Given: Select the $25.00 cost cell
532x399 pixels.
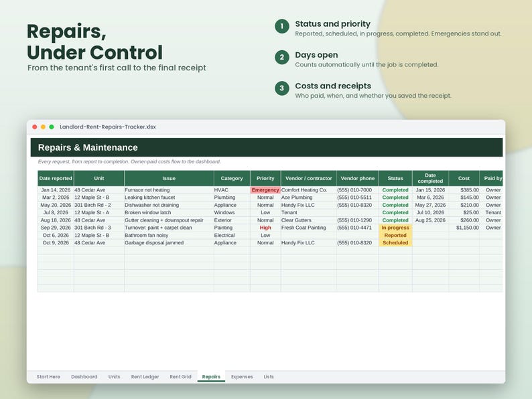Looking at the screenshot, I should (464, 212).
